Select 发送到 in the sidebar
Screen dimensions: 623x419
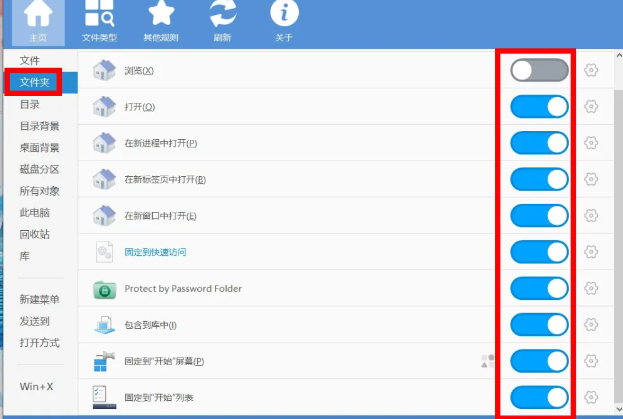tap(35, 321)
